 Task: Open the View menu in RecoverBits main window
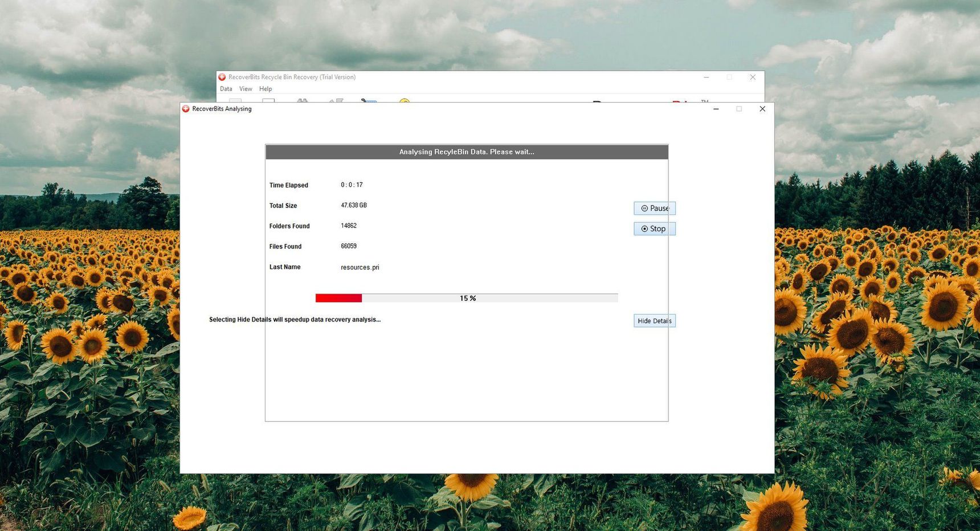click(246, 89)
